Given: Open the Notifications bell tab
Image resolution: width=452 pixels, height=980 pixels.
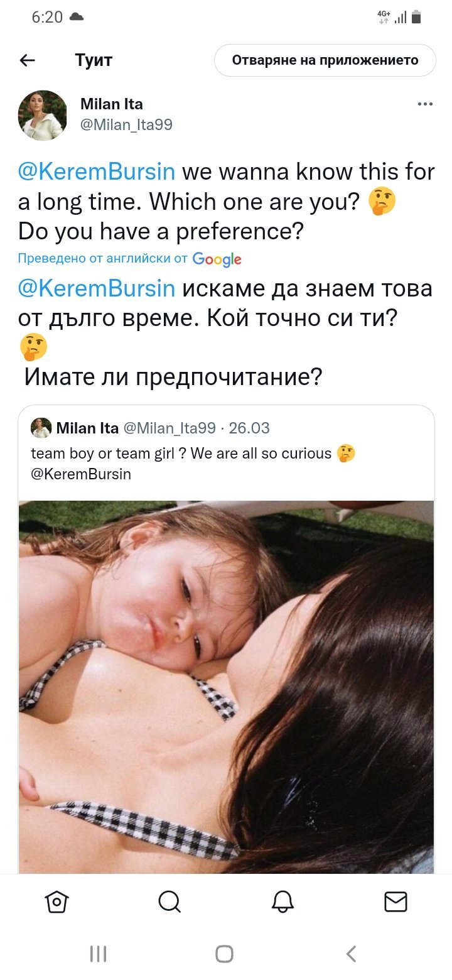Looking at the screenshot, I should tap(282, 901).
